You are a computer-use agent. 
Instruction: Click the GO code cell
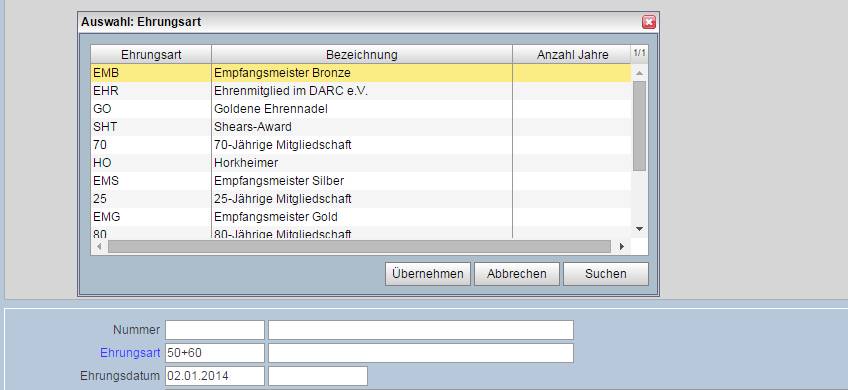coord(151,109)
